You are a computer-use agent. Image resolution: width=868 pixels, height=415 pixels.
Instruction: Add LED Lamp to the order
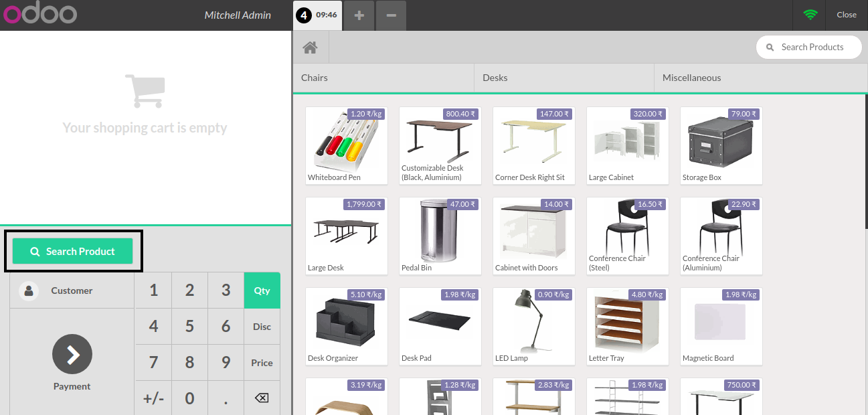534,326
